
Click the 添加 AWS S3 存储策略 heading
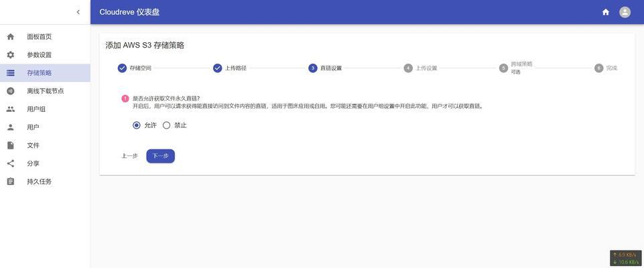[x=145, y=46]
